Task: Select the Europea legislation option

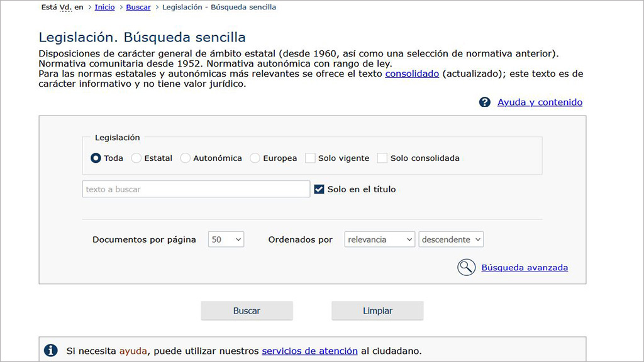Action: click(x=255, y=158)
